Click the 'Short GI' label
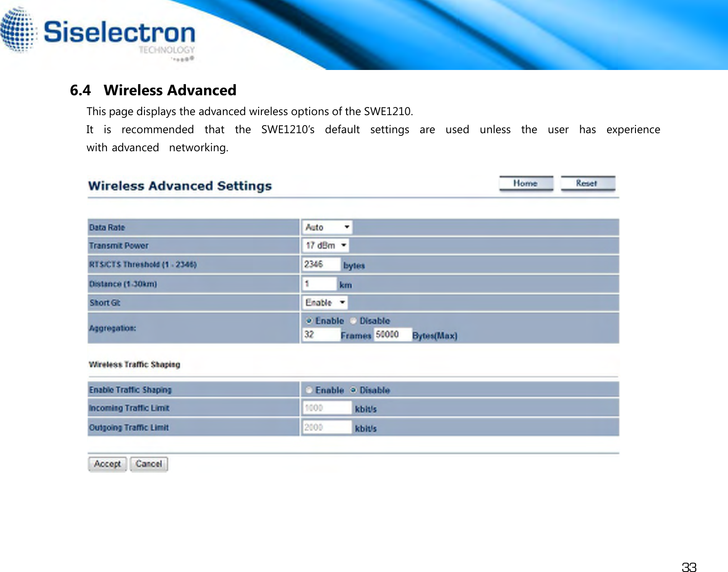The image size is (728, 572). (x=105, y=303)
